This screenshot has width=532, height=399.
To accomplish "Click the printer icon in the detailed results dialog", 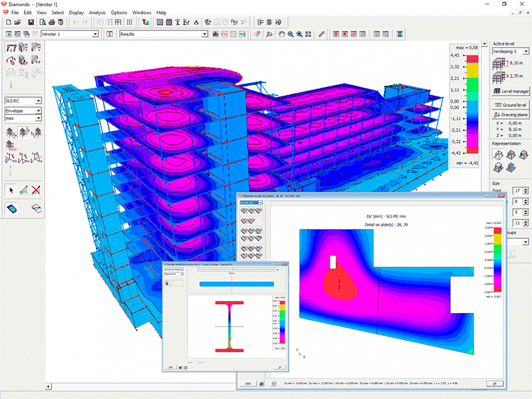I will (261, 383).
